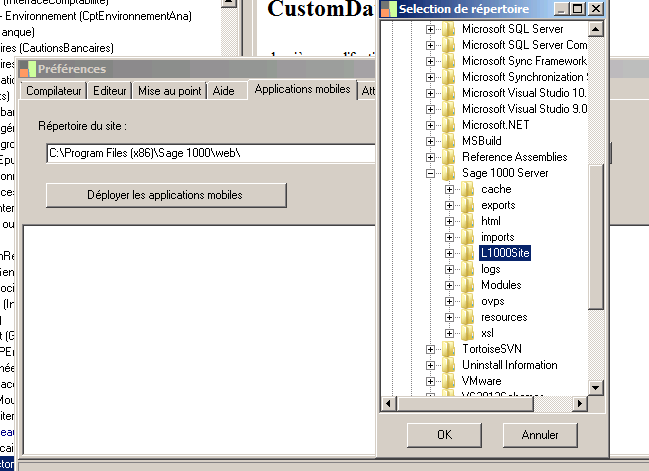Maximize the Selection de répertoire dialog

(578, 9)
